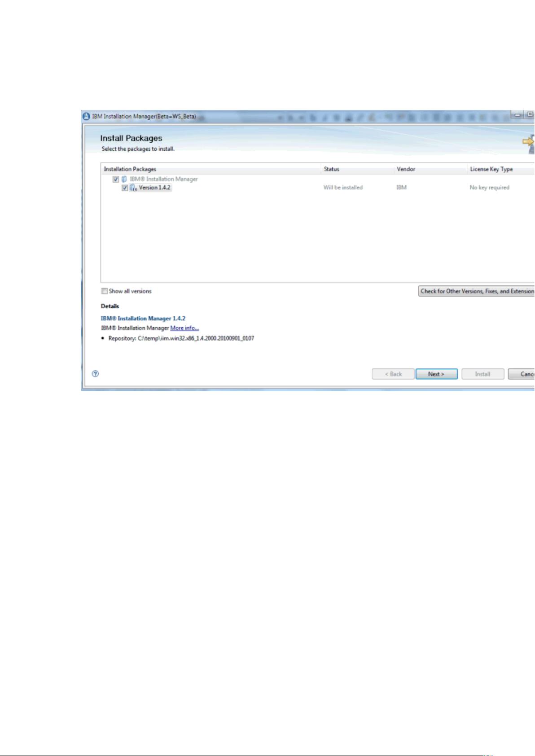Click the < Back button
Viewport: 535px width, 756px height.
[x=393, y=374]
